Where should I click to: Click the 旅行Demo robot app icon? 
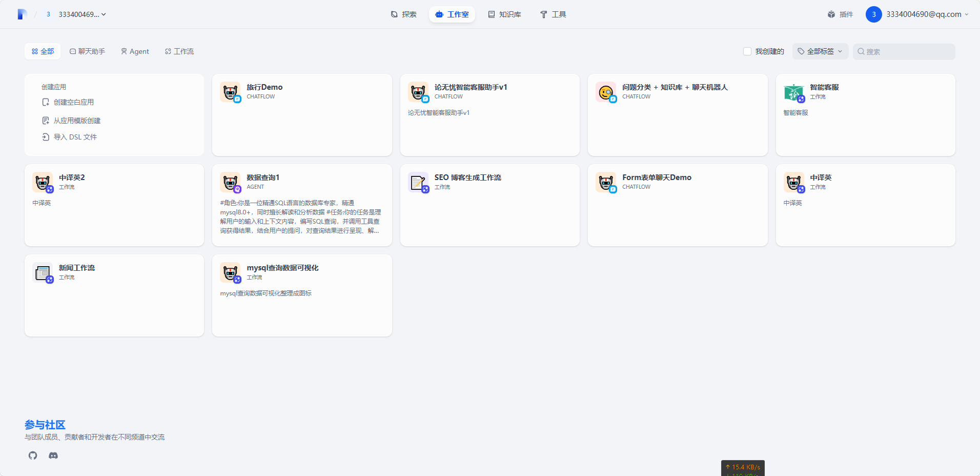point(230,92)
